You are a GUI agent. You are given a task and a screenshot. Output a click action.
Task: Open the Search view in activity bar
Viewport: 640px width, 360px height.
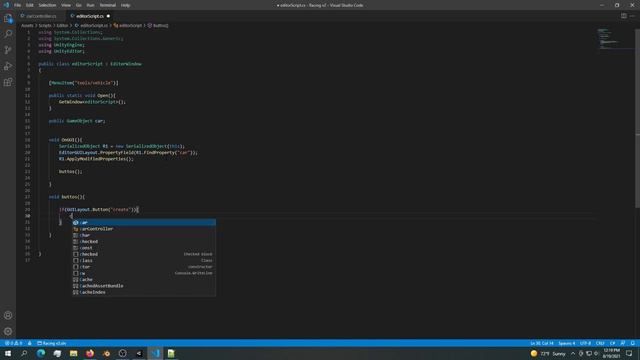[8, 34]
